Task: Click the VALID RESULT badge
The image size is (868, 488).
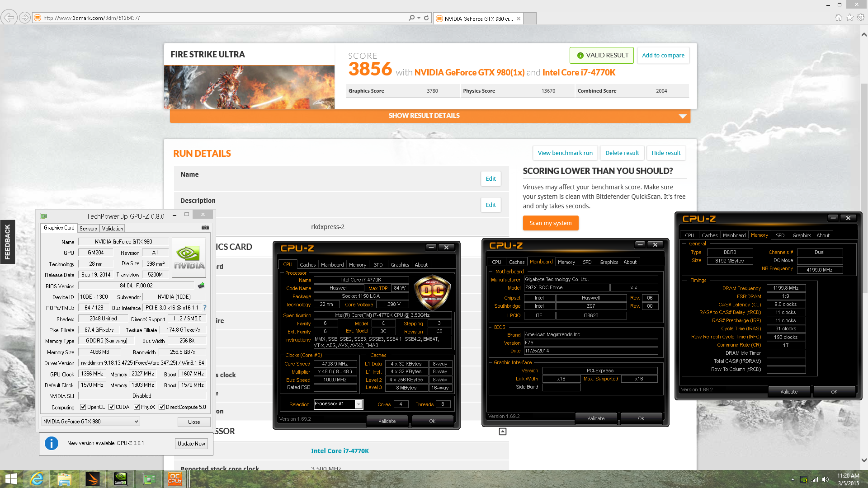Action: [x=602, y=56]
